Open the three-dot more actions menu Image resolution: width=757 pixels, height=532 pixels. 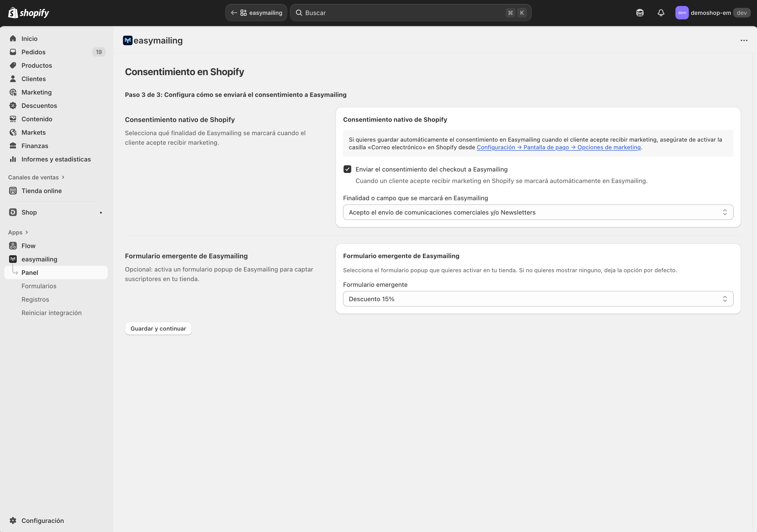point(744,40)
